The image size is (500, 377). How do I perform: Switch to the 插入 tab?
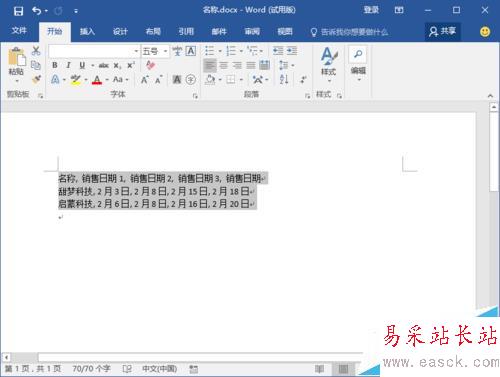[87, 32]
